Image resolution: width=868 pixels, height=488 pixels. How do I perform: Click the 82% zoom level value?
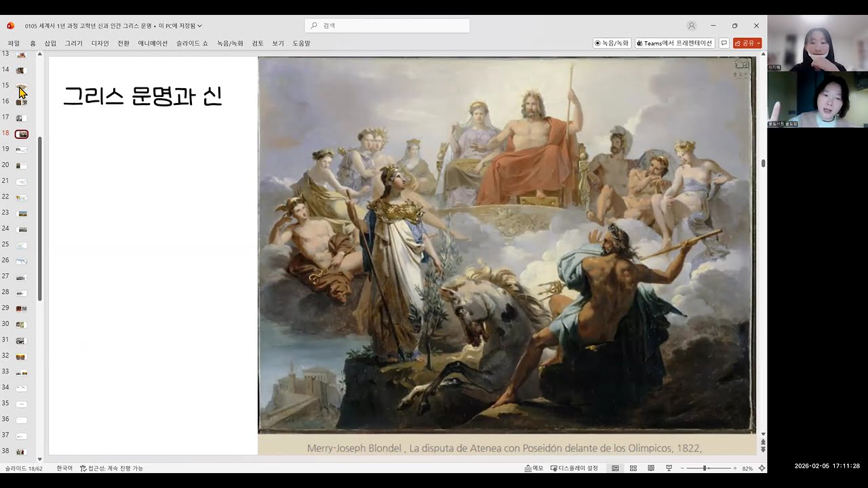(x=747, y=468)
